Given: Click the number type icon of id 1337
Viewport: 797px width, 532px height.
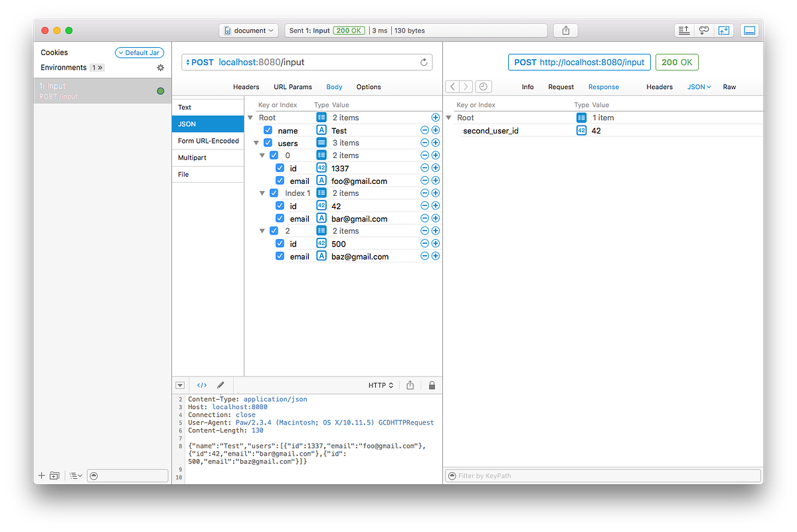Looking at the screenshot, I should tap(321, 168).
